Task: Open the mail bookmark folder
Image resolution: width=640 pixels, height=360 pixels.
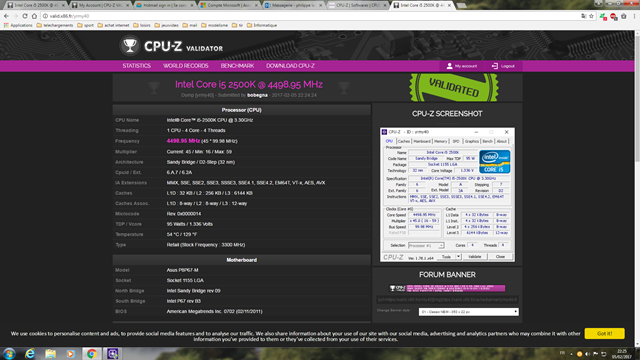Action: click(190, 25)
